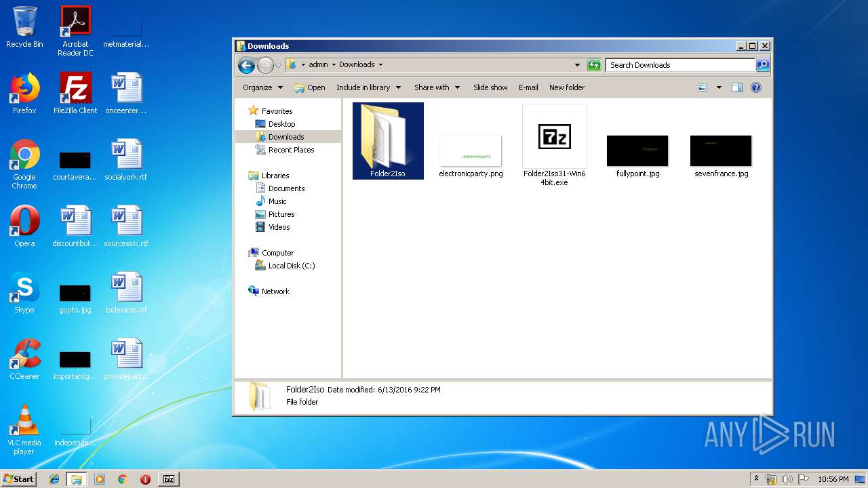The width and height of the screenshot is (868, 488).
Task: Select todevices.rtf desktop file
Action: pos(126,293)
